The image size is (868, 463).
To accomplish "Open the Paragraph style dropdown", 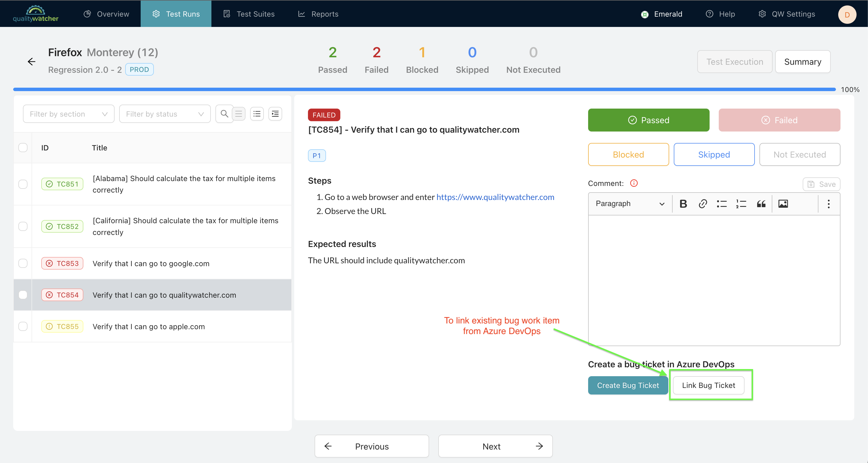I will coord(630,203).
